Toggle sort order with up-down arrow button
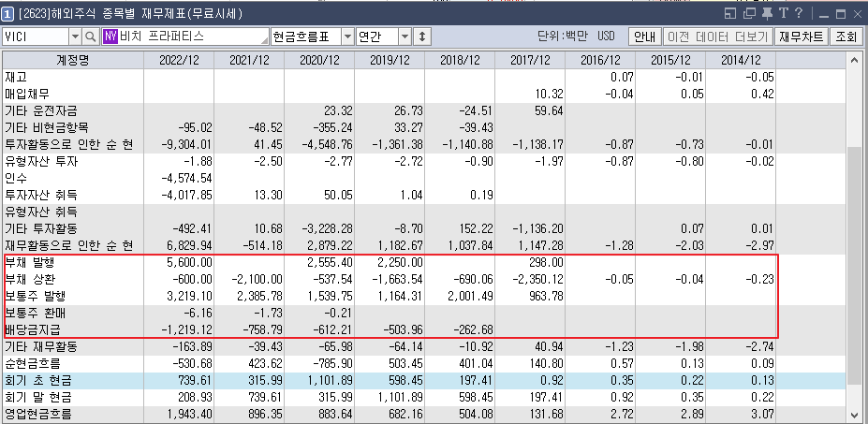This screenshot has width=868, height=424. [421, 37]
